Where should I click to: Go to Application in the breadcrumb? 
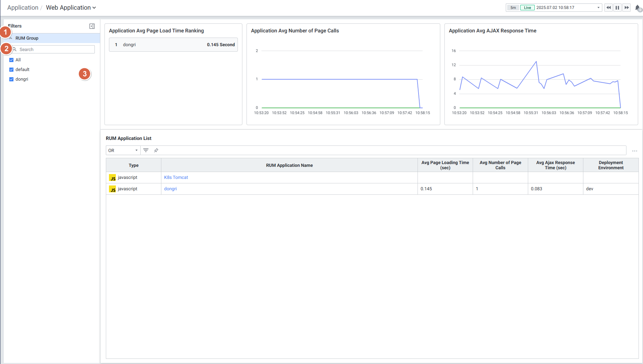pyautogui.click(x=23, y=8)
